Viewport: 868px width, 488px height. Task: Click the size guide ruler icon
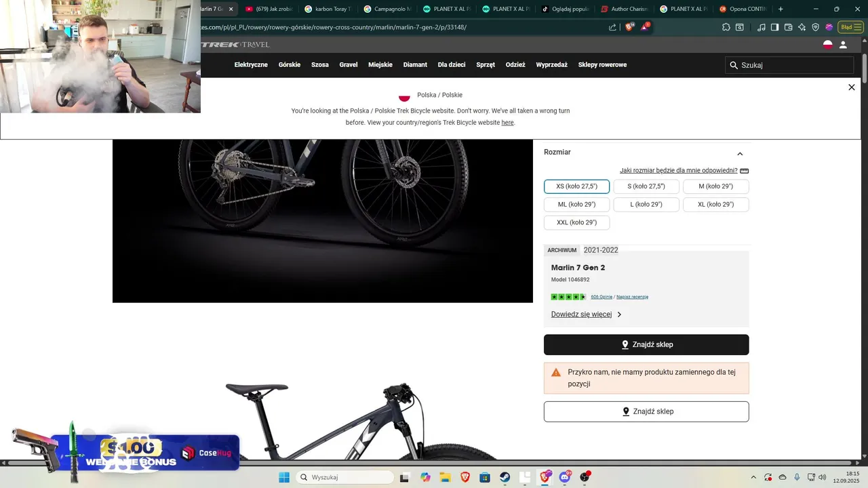click(744, 171)
